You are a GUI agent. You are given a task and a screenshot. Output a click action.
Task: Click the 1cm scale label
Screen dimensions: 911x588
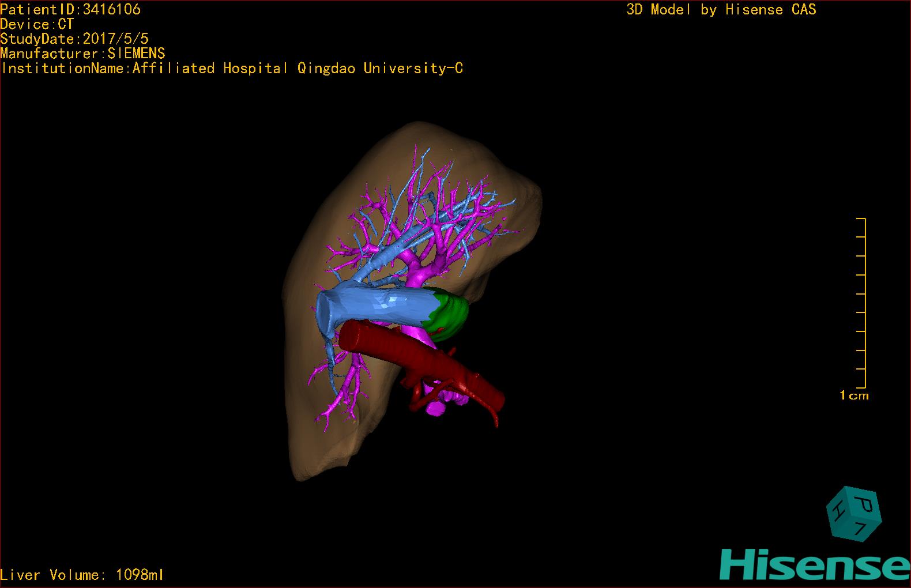(x=854, y=395)
